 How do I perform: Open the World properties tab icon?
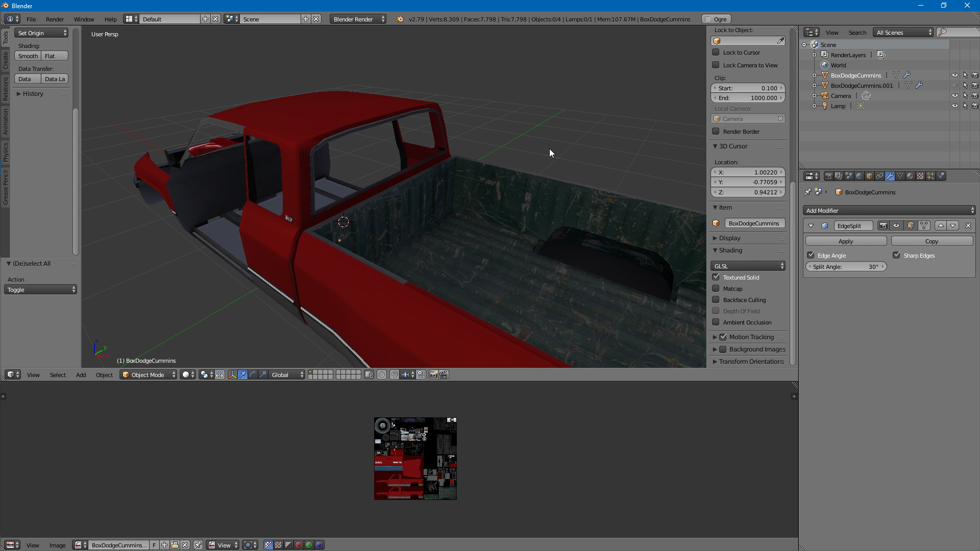tap(859, 176)
